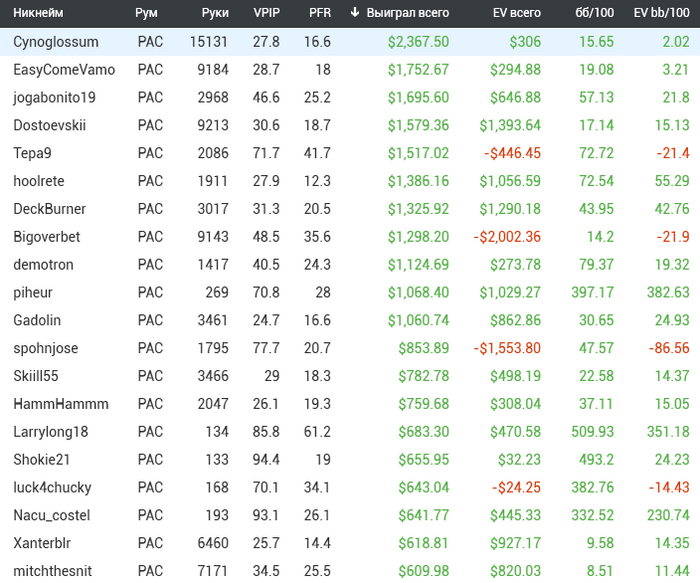Click the 9184 hands cell

pyautogui.click(x=213, y=70)
